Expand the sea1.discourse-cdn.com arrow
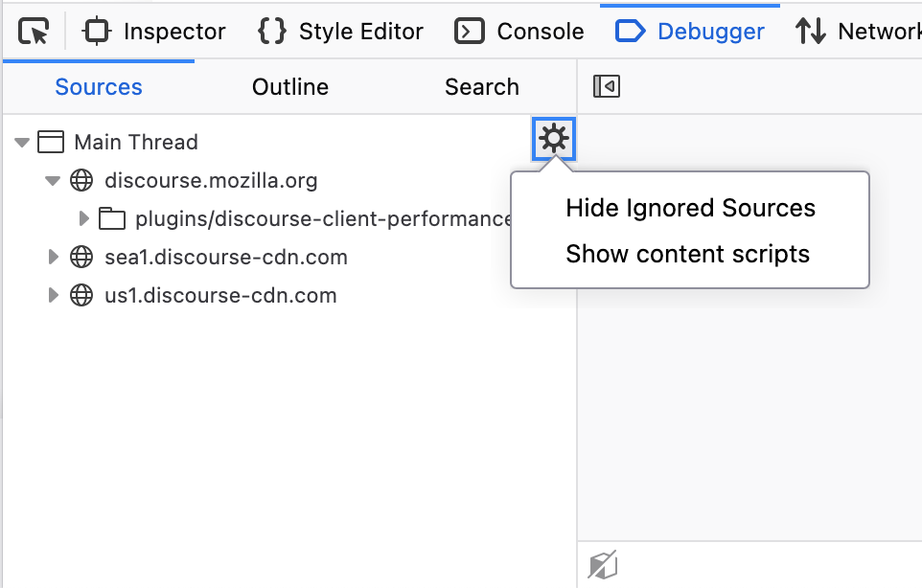Viewport: 922px width, 588px height. pyautogui.click(x=54, y=257)
